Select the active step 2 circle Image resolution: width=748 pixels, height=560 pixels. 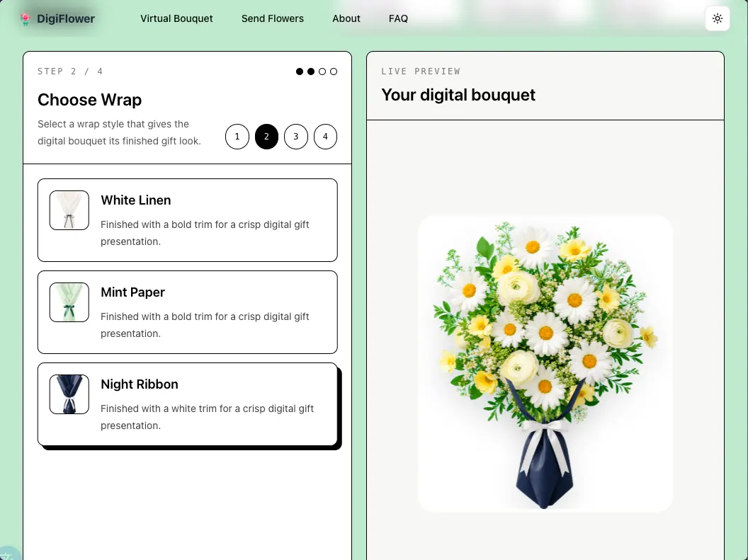[266, 137]
